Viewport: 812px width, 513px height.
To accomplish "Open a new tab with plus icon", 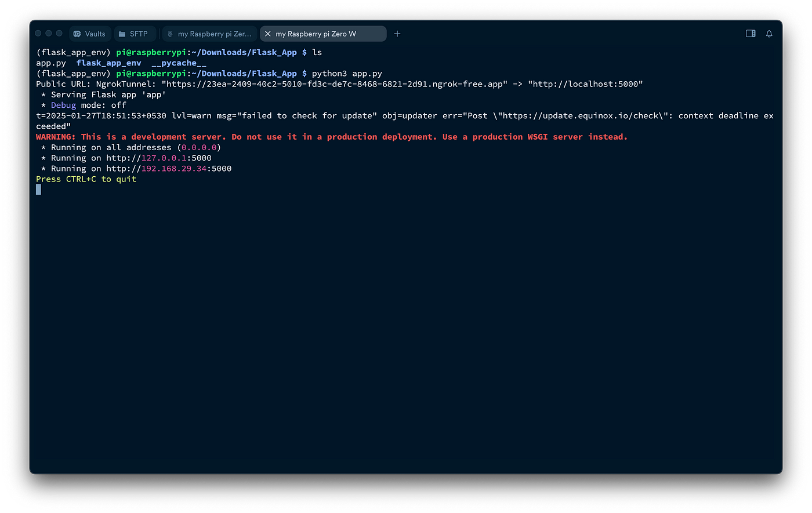I will (397, 34).
